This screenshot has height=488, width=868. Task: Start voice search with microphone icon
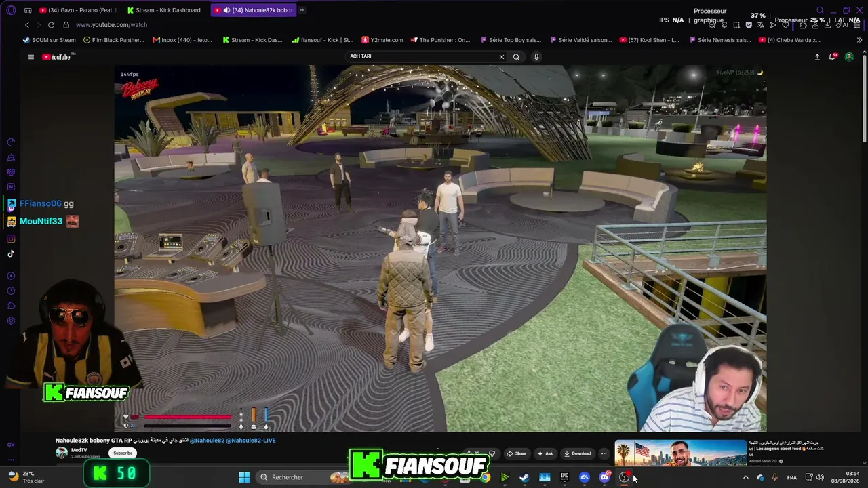tap(536, 57)
